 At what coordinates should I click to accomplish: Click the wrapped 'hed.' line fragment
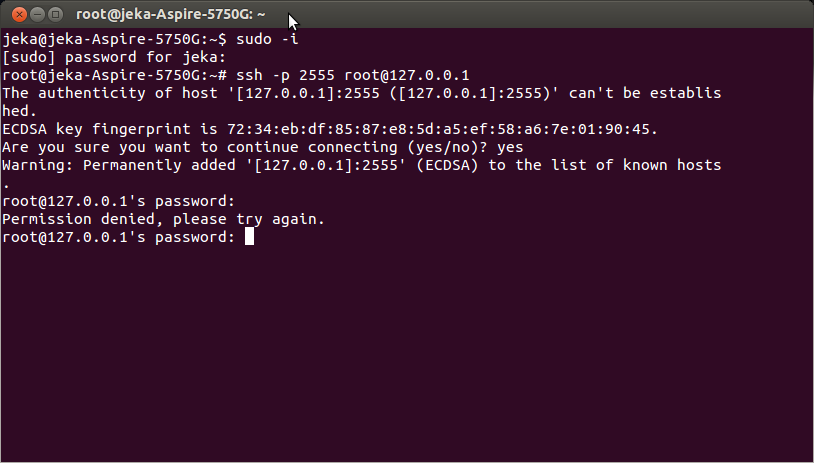click(x=20, y=111)
